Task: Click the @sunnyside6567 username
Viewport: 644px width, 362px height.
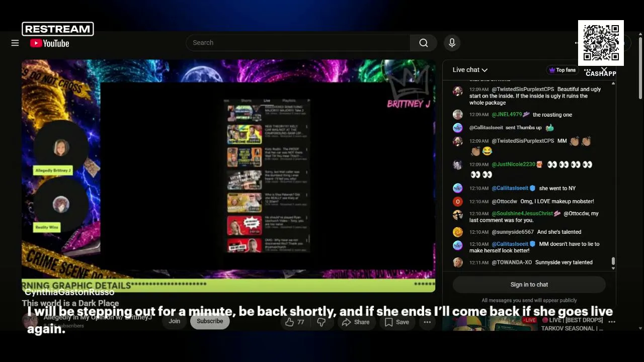Action: (x=513, y=232)
